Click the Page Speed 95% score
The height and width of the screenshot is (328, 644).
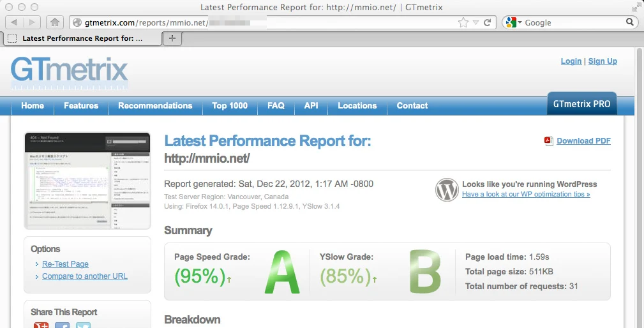[200, 276]
